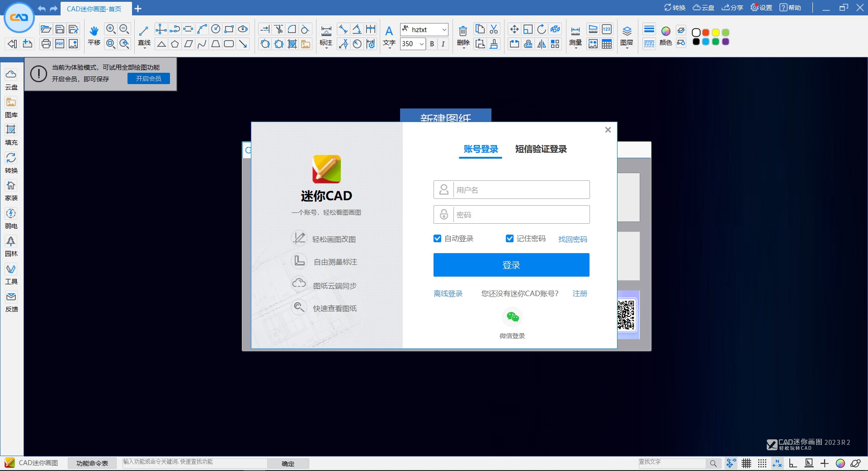Viewport: 868px width, 471px height.
Task: Click the Mirror tool icon
Action: [x=541, y=44]
